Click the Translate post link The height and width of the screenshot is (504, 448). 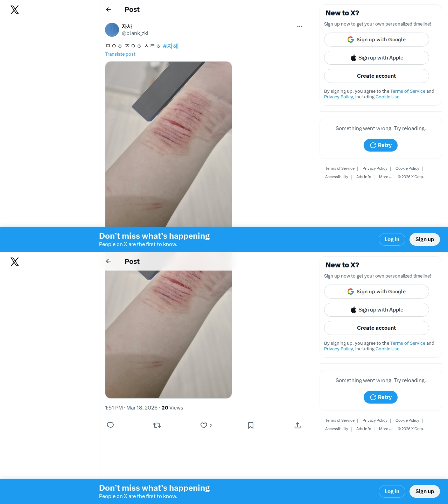point(120,54)
